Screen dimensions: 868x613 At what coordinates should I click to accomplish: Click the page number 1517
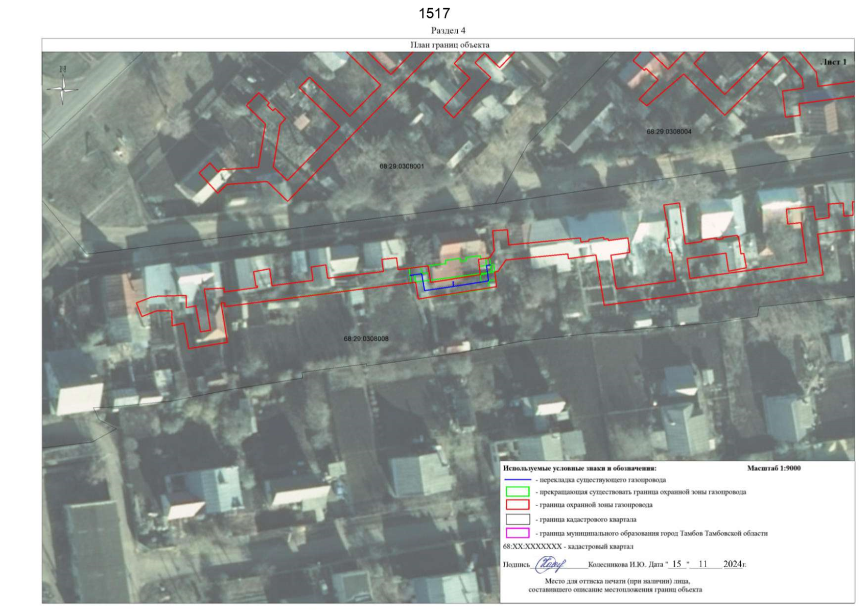(x=434, y=13)
